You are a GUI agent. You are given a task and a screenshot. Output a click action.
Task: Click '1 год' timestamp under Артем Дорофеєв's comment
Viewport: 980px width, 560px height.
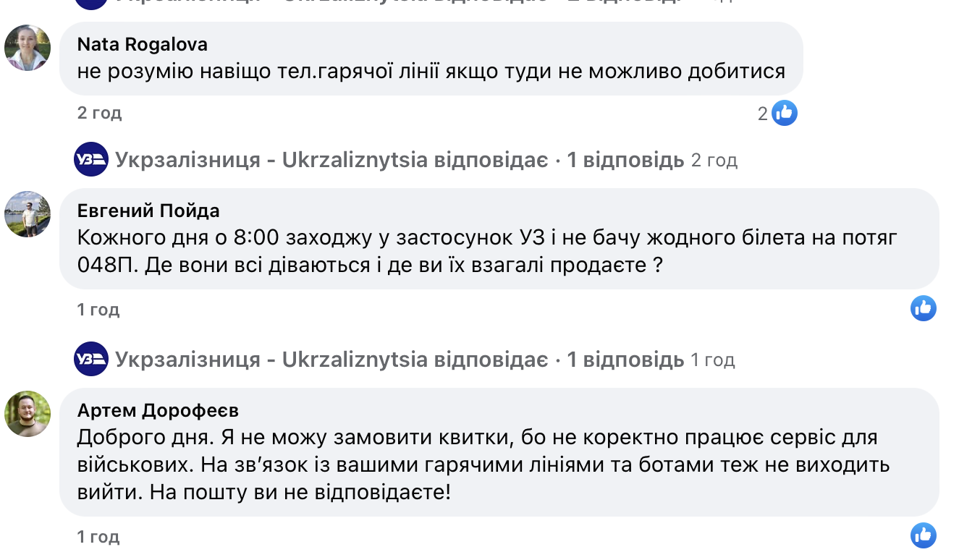click(98, 537)
